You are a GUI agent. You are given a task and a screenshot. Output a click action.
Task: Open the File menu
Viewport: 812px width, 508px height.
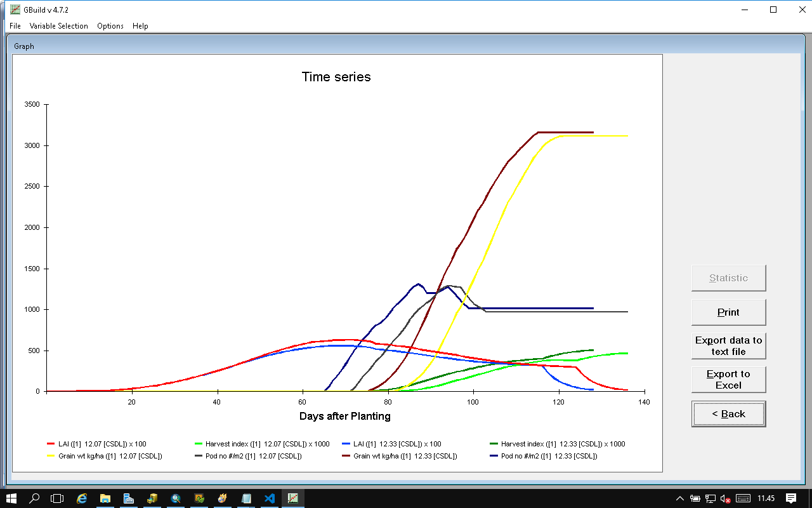pos(15,26)
